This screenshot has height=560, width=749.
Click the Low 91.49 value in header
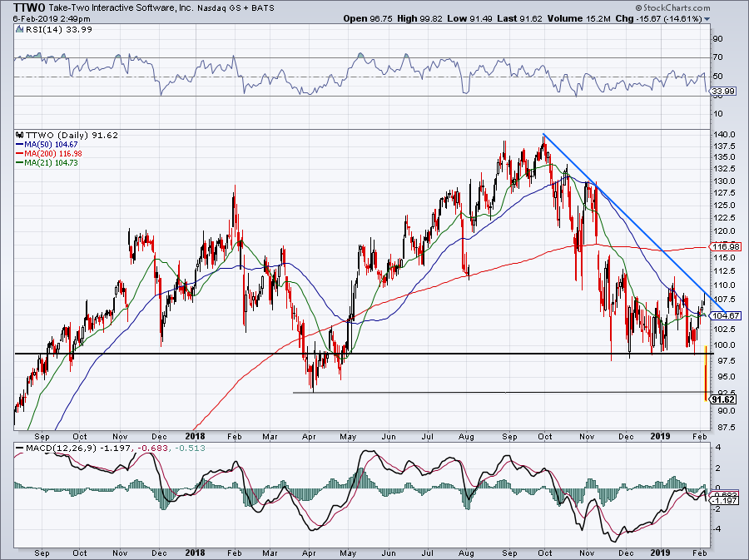470,19
